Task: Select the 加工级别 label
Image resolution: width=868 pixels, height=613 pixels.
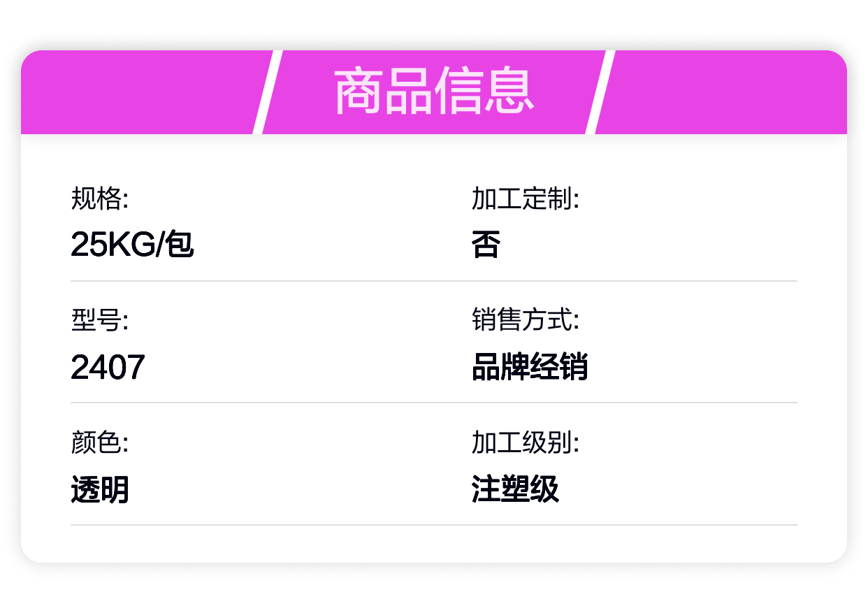Action: pos(526,442)
